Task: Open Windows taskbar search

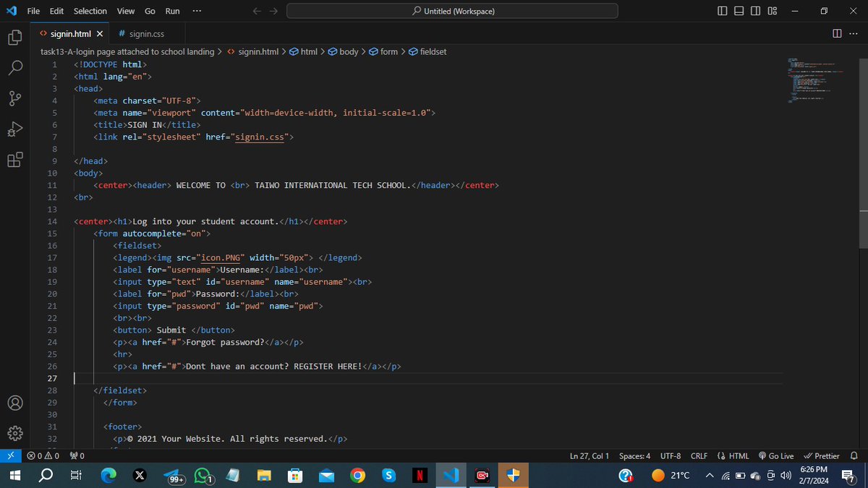Action: click(46, 476)
